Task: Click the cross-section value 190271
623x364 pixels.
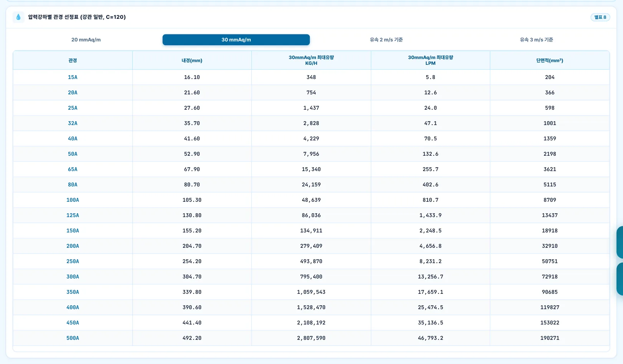Action: point(550,338)
